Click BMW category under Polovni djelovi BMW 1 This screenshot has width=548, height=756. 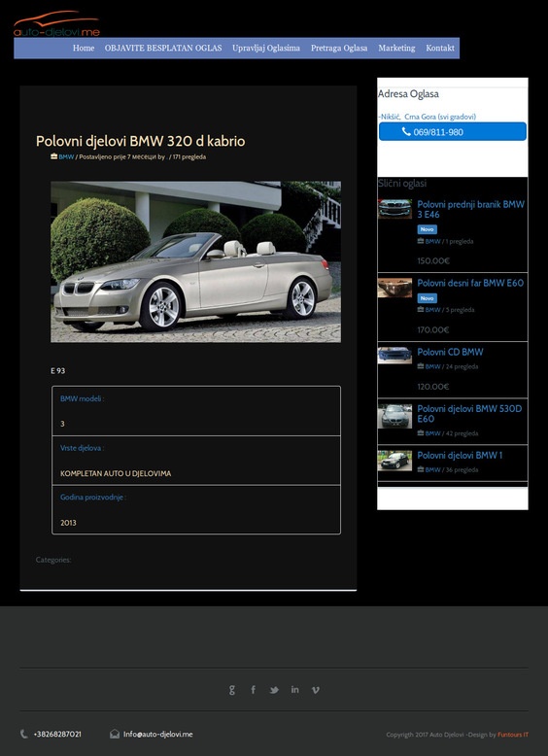point(432,469)
